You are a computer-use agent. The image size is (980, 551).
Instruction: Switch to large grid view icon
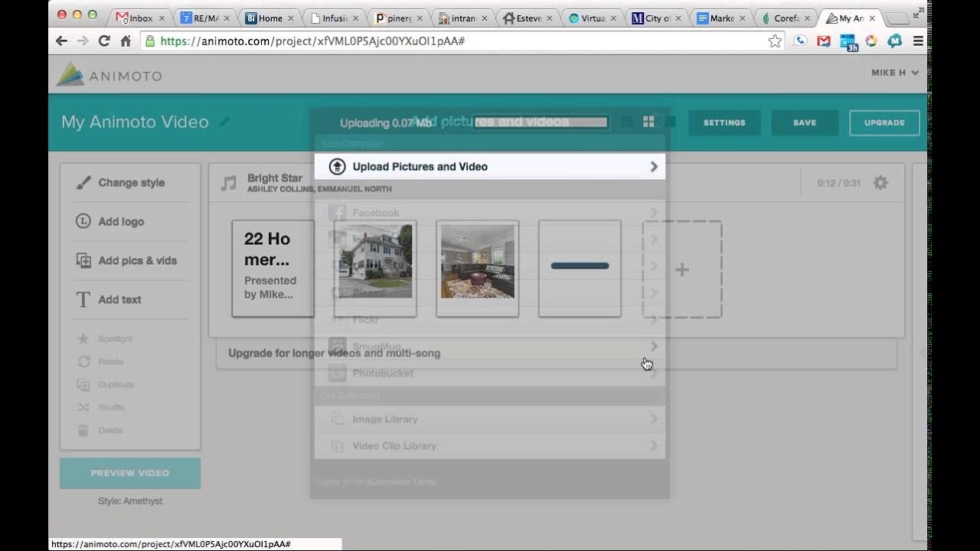tap(648, 122)
